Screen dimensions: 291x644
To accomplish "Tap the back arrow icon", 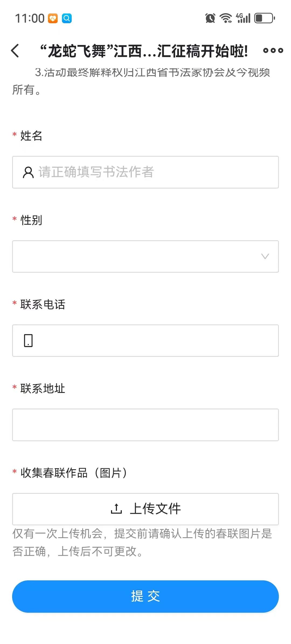I will pos(15,51).
